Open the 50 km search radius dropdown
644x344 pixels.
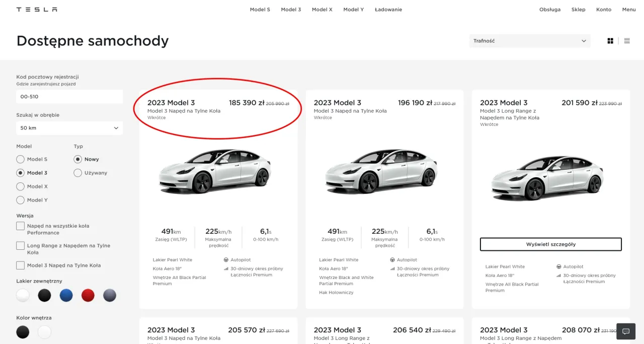coord(69,128)
